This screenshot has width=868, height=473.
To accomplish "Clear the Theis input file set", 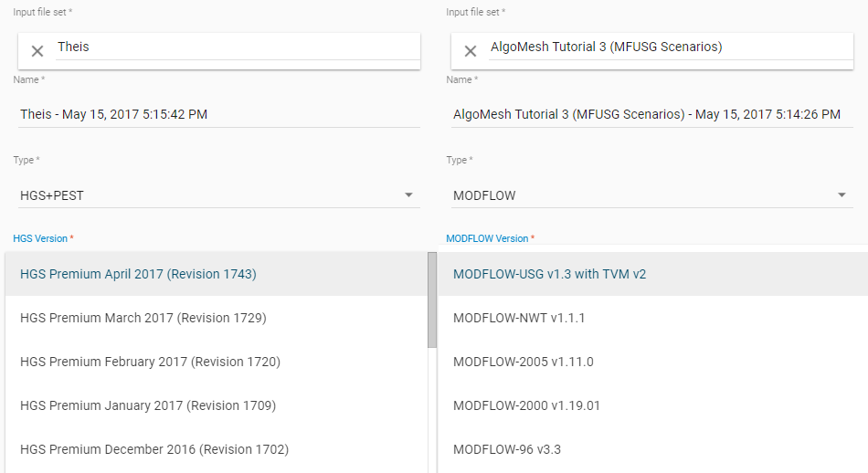I will point(37,51).
